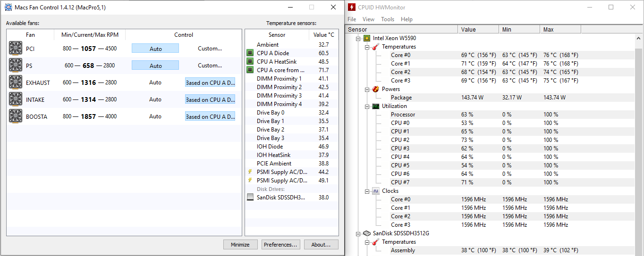
Task: Click the thermometer icon beside Xeon Temperatures
Action: click(x=375, y=46)
